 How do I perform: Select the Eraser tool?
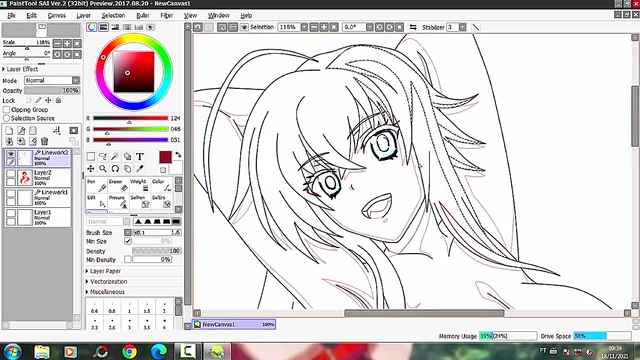118,185
